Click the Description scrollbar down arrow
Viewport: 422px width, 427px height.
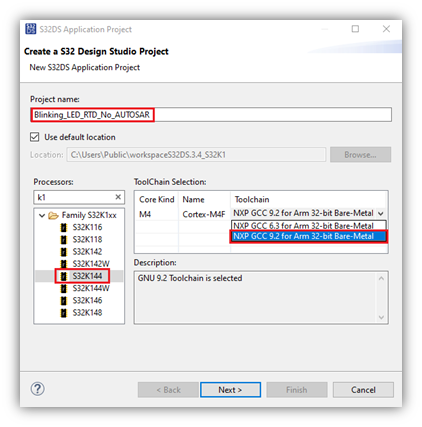381,317
